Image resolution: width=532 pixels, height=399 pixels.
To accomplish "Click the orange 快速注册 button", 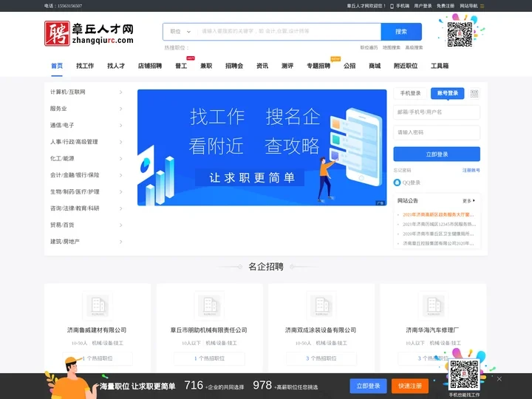I will (410, 386).
